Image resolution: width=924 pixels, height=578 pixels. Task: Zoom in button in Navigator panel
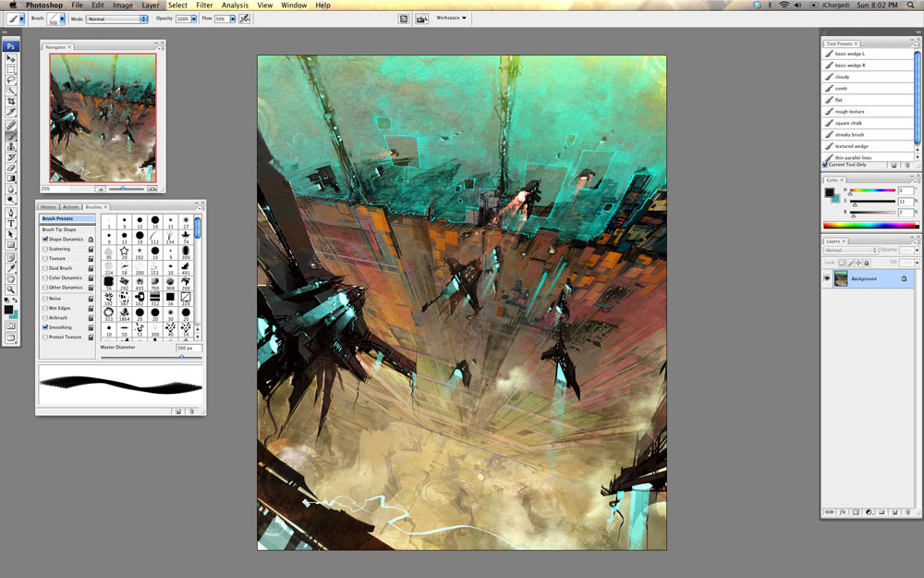pyautogui.click(x=152, y=189)
